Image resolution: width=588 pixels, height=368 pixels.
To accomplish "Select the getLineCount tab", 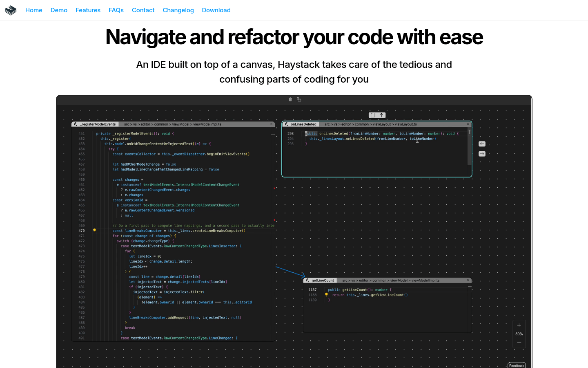I will tap(320, 280).
